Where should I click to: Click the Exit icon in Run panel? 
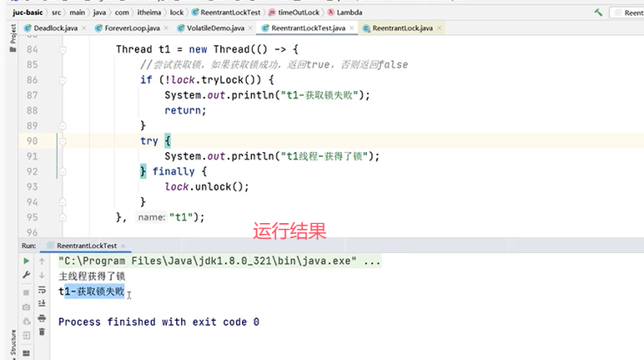[26, 335]
